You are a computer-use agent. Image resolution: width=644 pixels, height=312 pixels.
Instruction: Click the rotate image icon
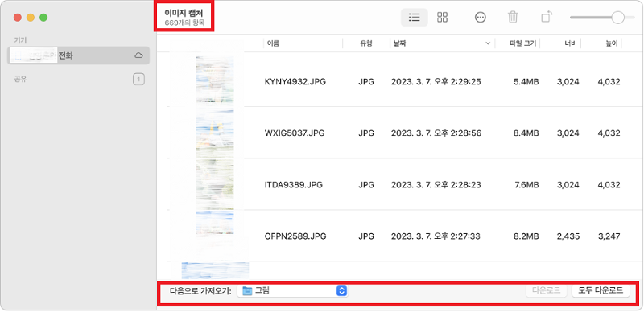[x=546, y=17]
